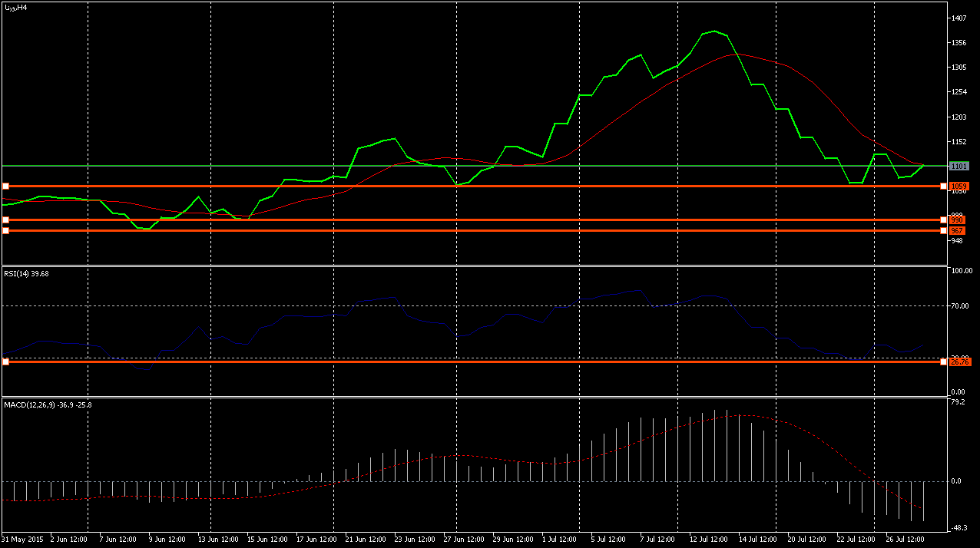Select left handle of RSI 26.76 line
This screenshot has width=980, height=548.
click(x=5, y=361)
